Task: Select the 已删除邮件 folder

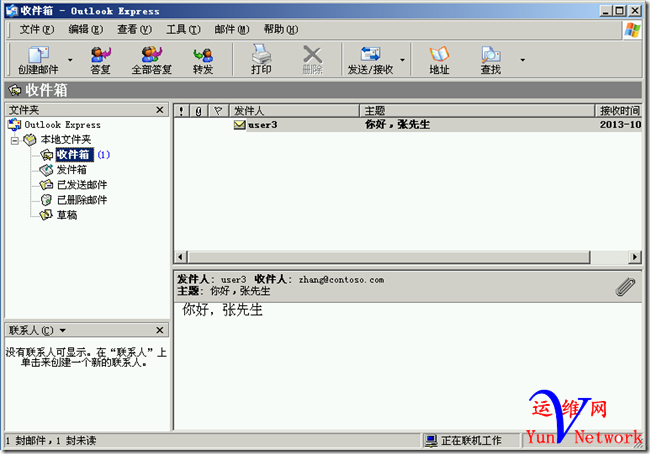Action: pos(82,200)
